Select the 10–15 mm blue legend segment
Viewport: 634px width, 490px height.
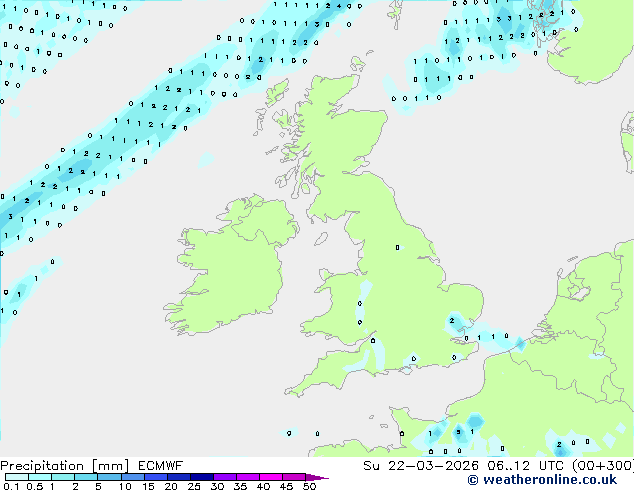coord(132,477)
